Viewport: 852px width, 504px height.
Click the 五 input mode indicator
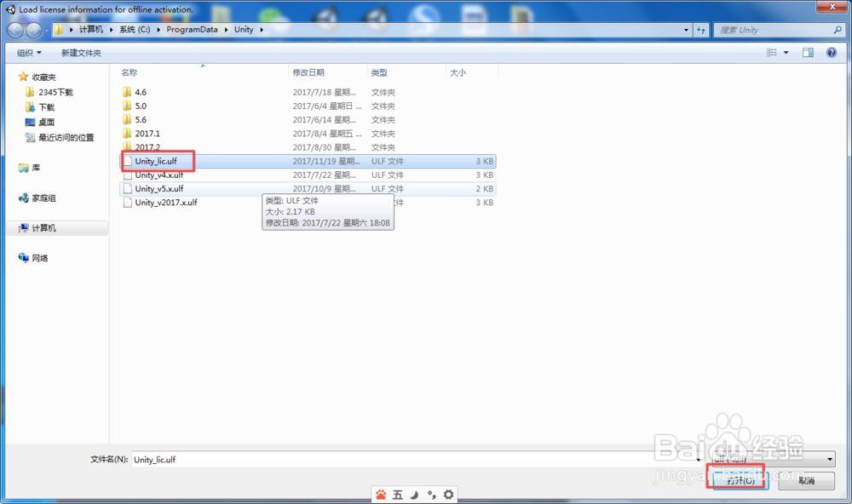[x=398, y=495]
